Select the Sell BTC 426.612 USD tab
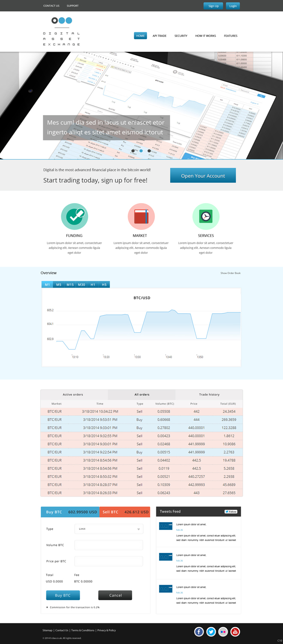Screen dimensions: 283x644 click(125, 512)
